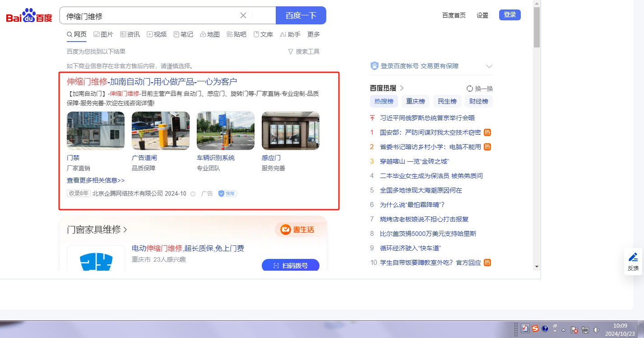
Task: Click the volume speaker icon in tray
Action: point(596,330)
